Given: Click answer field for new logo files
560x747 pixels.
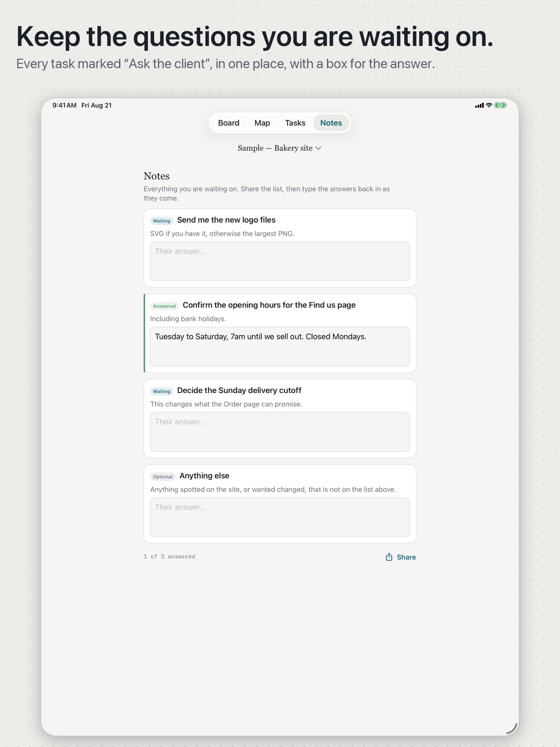Looking at the screenshot, I should click(x=280, y=261).
